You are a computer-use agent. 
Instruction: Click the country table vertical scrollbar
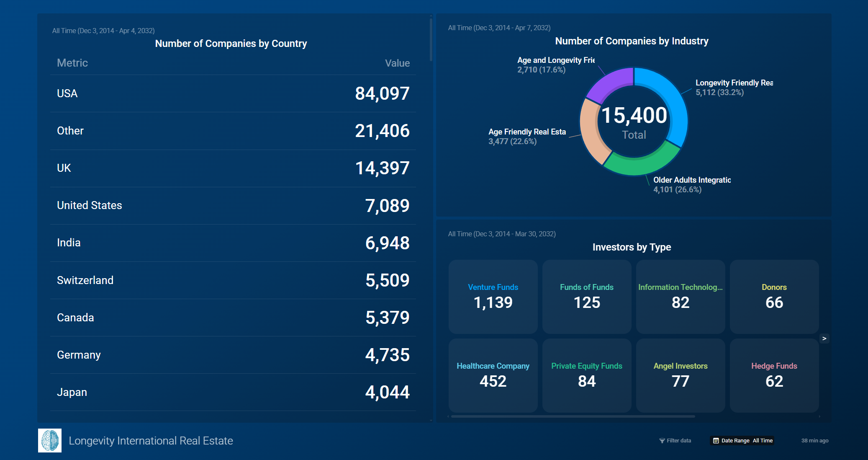(x=431, y=40)
